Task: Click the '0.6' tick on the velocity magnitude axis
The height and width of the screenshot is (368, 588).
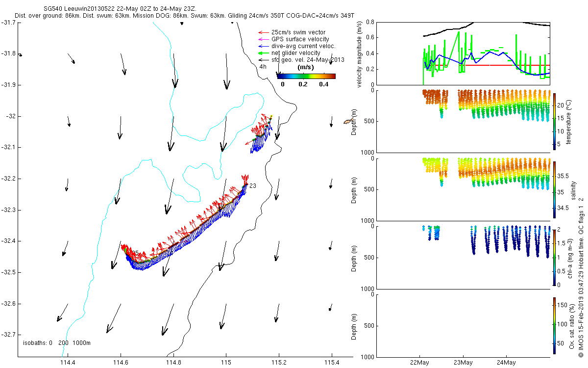Action: [x=370, y=38]
